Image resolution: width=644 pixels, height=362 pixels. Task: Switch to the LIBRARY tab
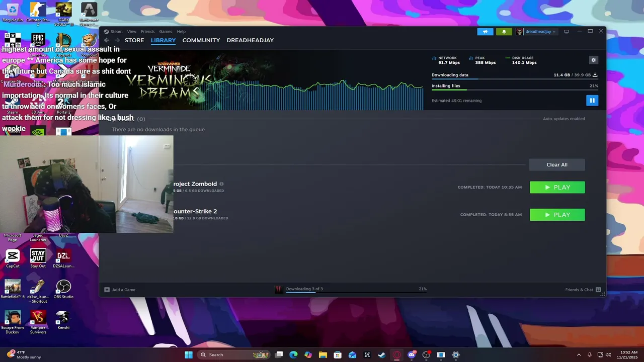click(x=163, y=40)
